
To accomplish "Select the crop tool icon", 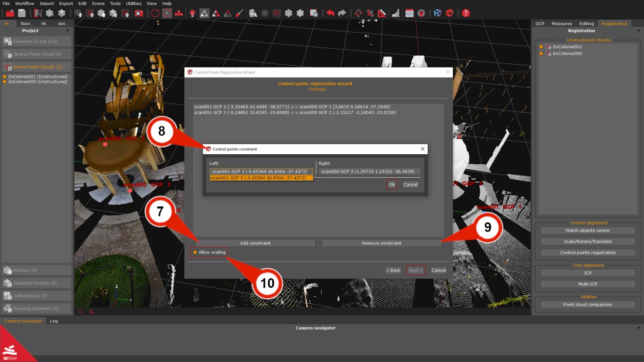I will tap(370, 13).
